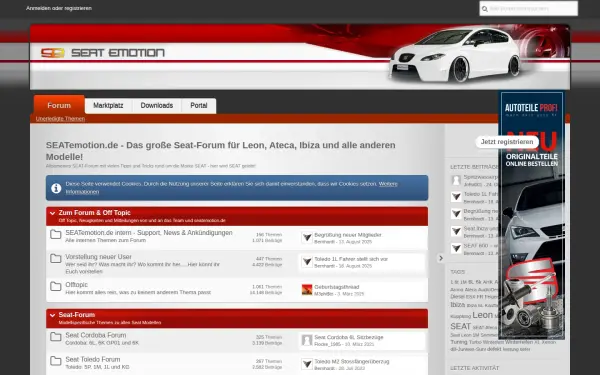Click folder icon next to Offtopic
600x375 pixels.
55,286
